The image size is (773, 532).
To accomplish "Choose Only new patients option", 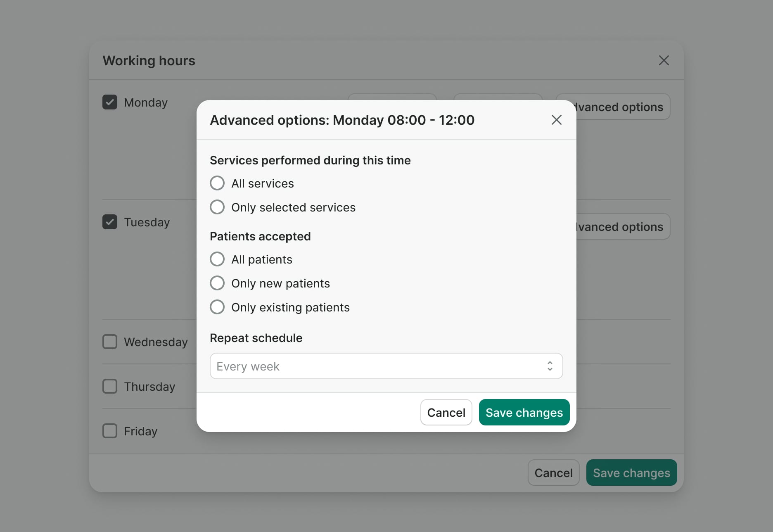I will click(217, 283).
